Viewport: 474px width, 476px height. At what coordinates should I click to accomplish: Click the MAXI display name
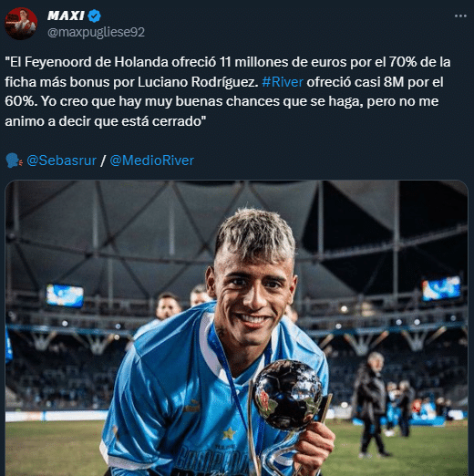click(66, 16)
